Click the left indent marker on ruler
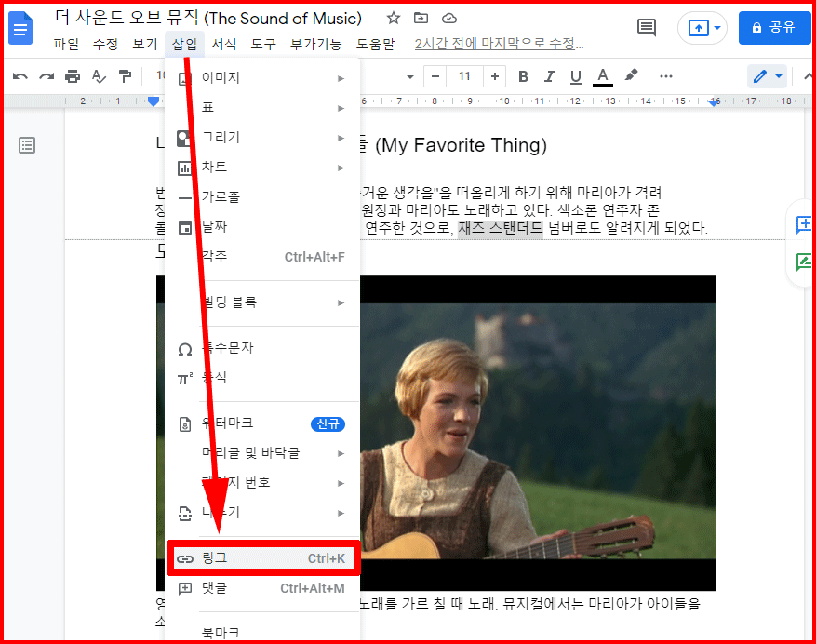This screenshot has width=816, height=644. [x=153, y=101]
